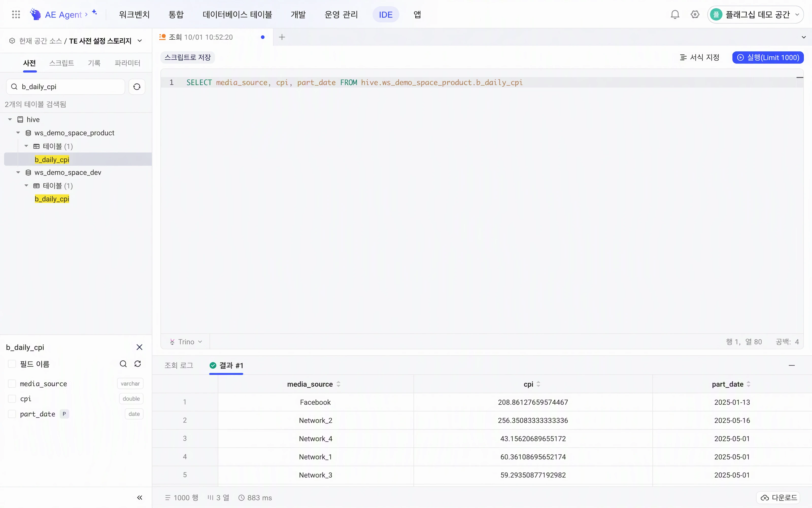This screenshot has height=508, width=812.
Task: Open the app grid launcher icon
Action: click(16, 14)
